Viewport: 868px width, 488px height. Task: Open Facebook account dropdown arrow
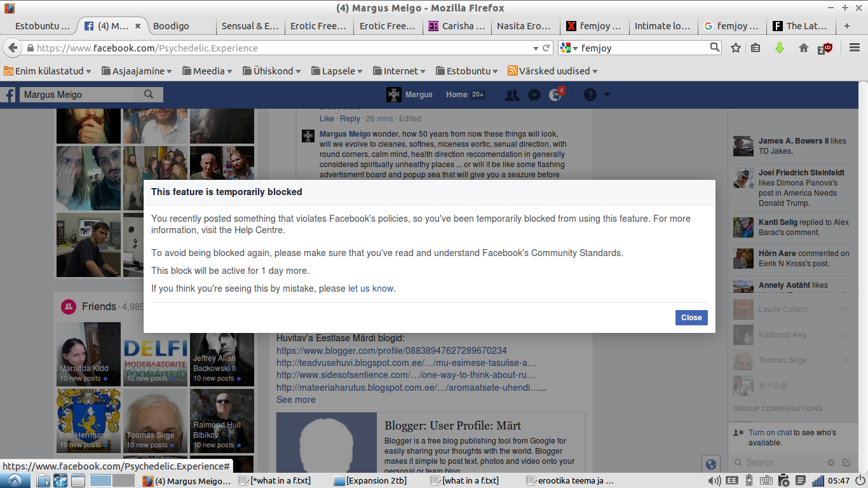coord(606,95)
